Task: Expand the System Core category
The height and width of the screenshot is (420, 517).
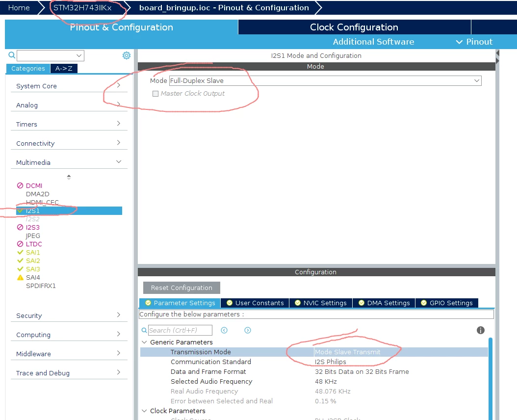Action: pos(69,86)
